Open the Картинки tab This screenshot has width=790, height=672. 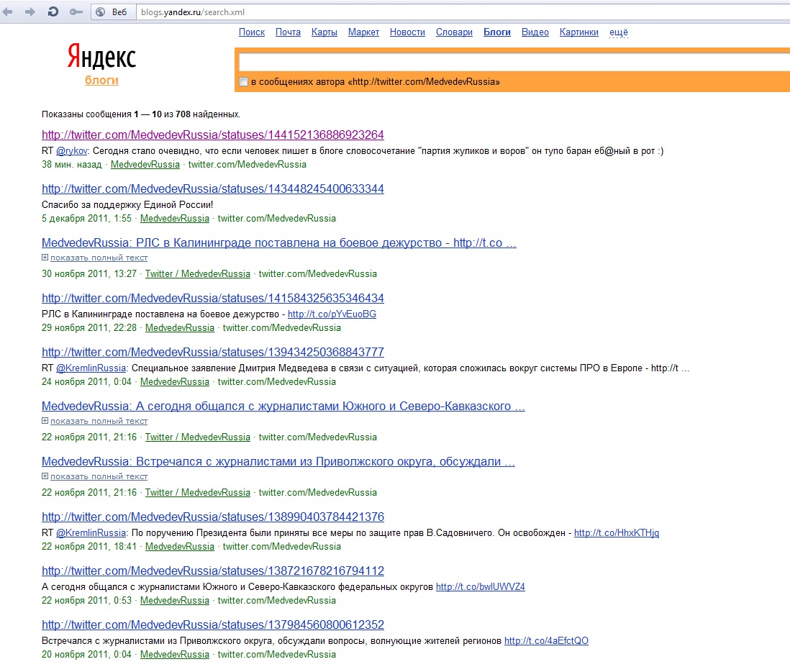tap(579, 32)
